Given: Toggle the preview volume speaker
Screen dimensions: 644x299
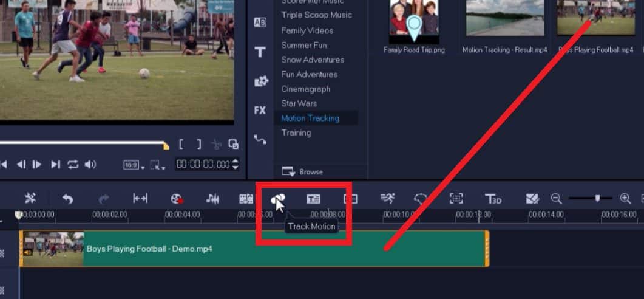Looking at the screenshot, I should pos(90,164).
